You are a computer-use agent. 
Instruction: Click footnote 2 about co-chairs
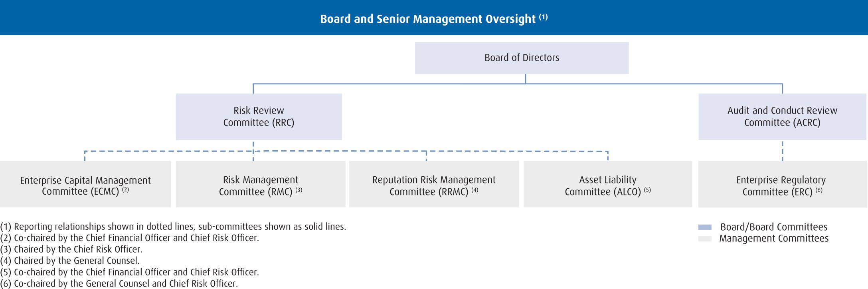pos(130,238)
